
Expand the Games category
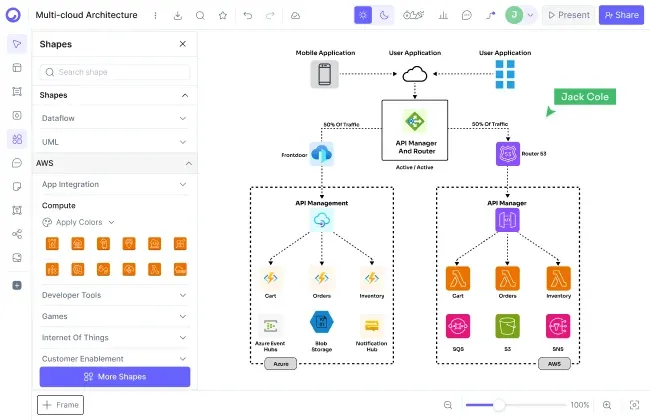114,316
